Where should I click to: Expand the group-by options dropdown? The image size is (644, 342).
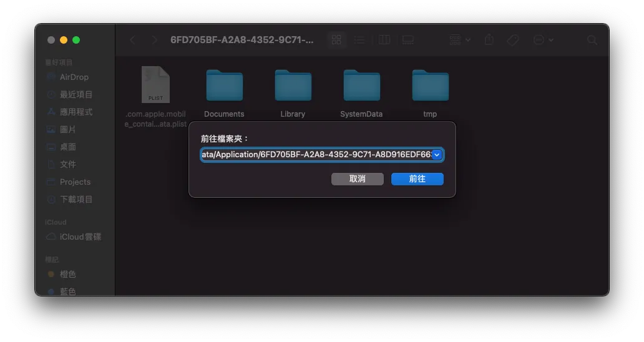pyautogui.click(x=460, y=40)
